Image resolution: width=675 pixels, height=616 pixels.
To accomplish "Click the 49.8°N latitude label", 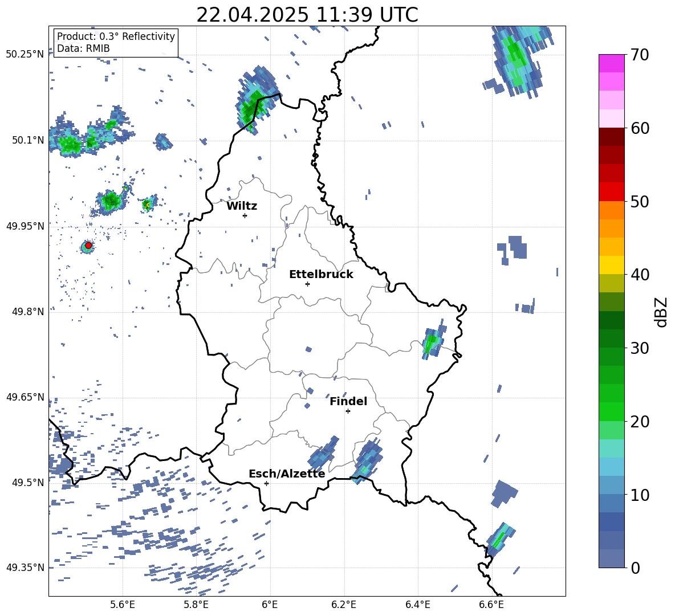I will pyautogui.click(x=27, y=312).
